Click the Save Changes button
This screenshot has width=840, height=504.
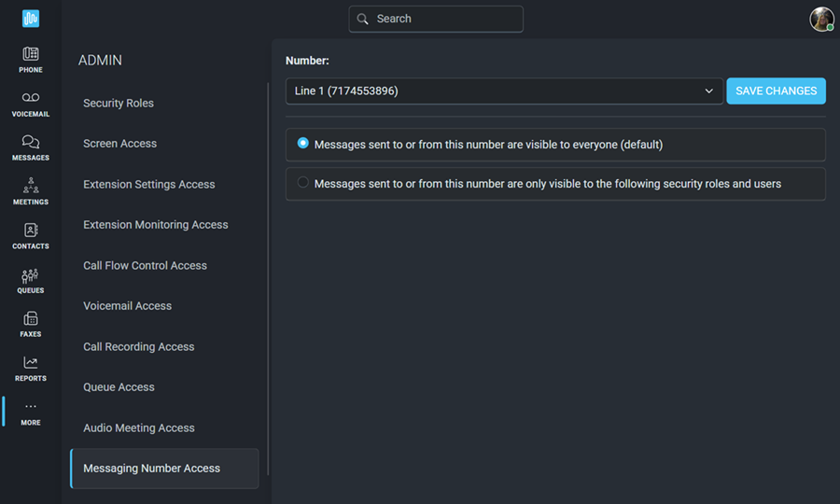tap(776, 91)
